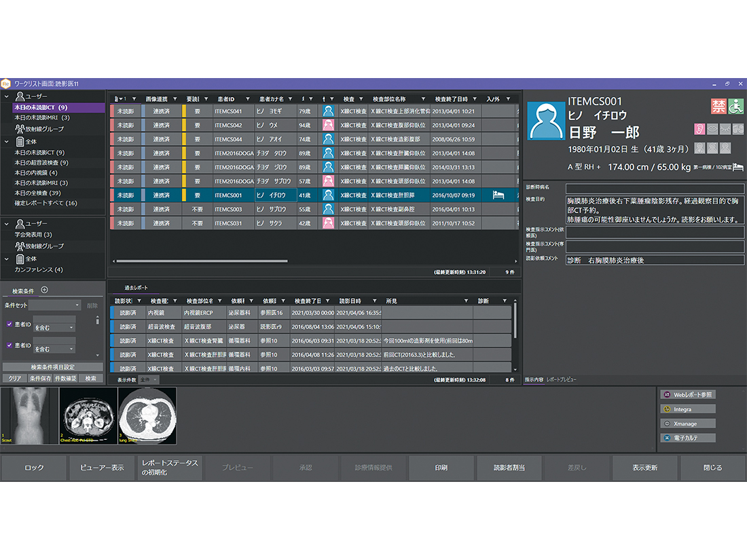Click the pink female icon in ITEMCS042 row
The height and width of the screenshot is (560, 747).
click(x=328, y=125)
